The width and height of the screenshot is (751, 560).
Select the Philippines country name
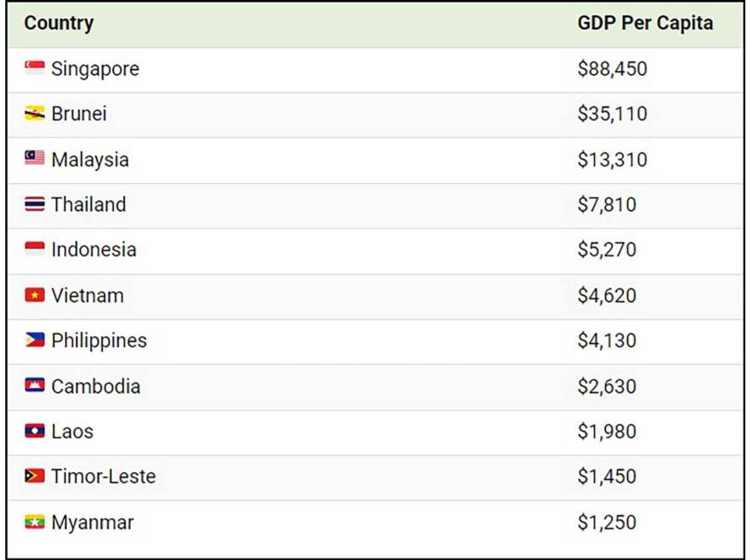point(99,341)
